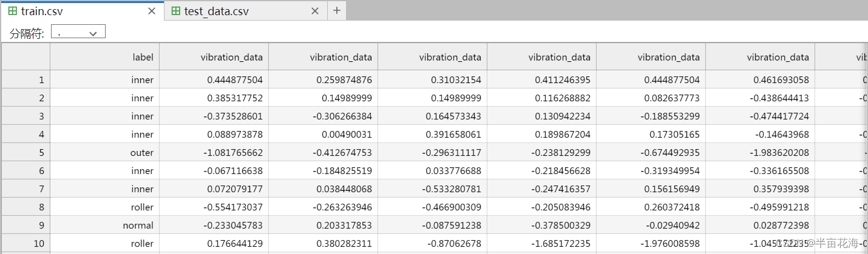The width and height of the screenshot is (868, 254).
Task: Click cell value 0.072079177
Action: pyautogui.click(x=214, y=189)
